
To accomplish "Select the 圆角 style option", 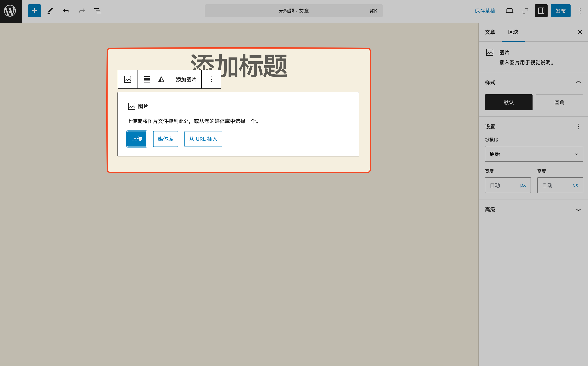I will click(x=559, y=102).
